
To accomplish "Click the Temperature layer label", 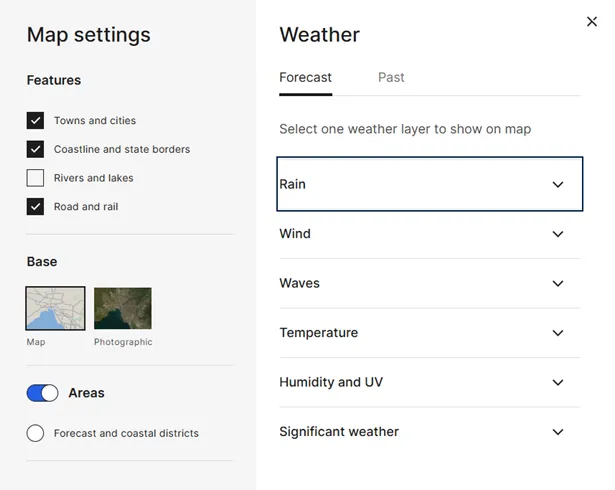I will tap(318, 333).
